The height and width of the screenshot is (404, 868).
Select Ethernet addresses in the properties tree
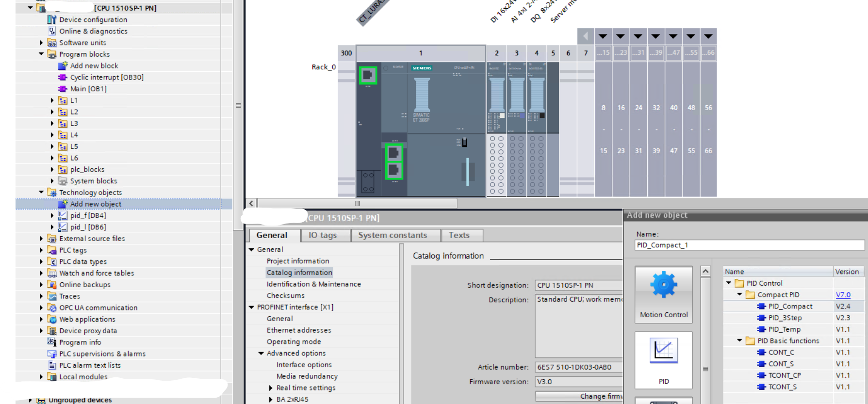tap(299, 330)
